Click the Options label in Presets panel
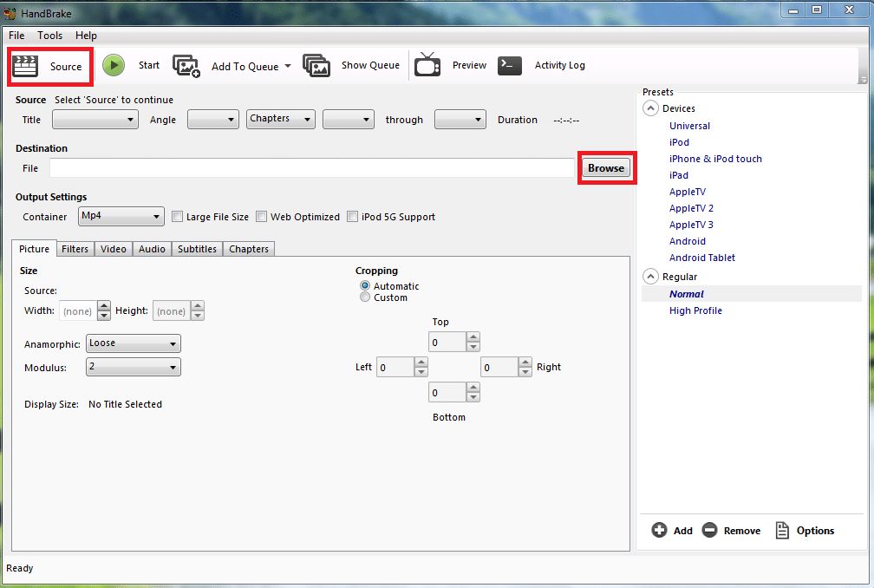Image resolution: width=874 pixels, height=588 pixels. (815, 531)
